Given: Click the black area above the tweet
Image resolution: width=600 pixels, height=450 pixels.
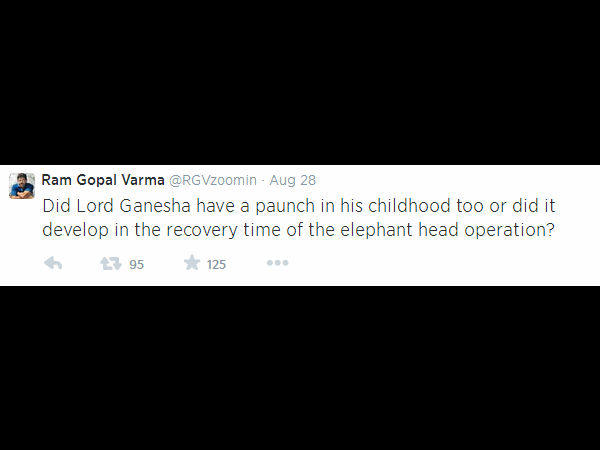Looking at the screenshot, I should point(300,80).
